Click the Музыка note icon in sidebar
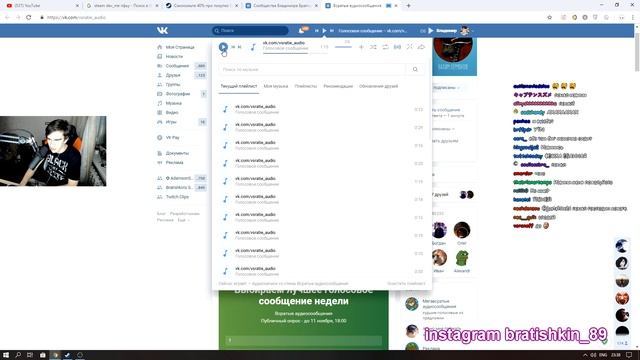Viewport: 640px width, 360px height. [160, 103]
